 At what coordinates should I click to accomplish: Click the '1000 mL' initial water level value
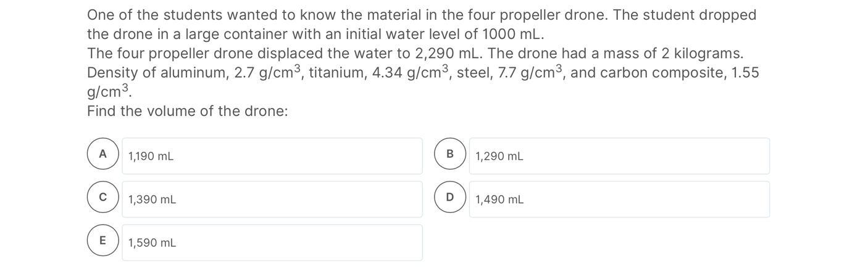pyautogui.click(x=511, y=34)
